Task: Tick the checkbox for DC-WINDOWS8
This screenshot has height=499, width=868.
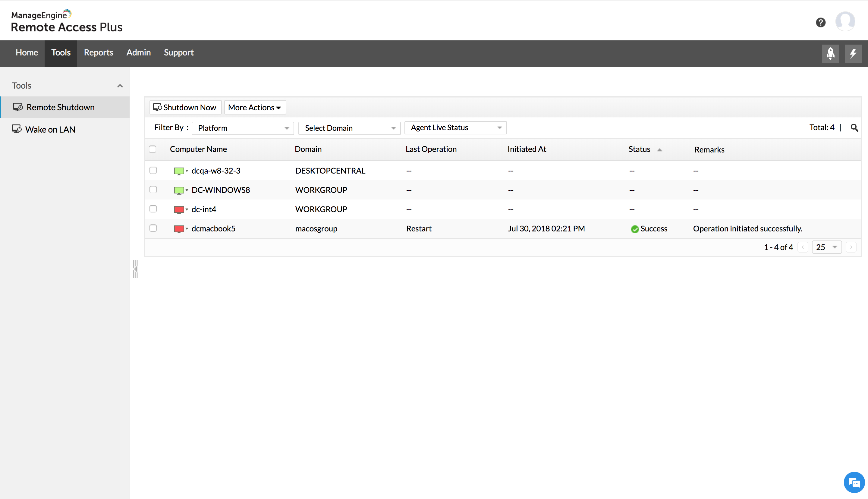Action: 153,190
